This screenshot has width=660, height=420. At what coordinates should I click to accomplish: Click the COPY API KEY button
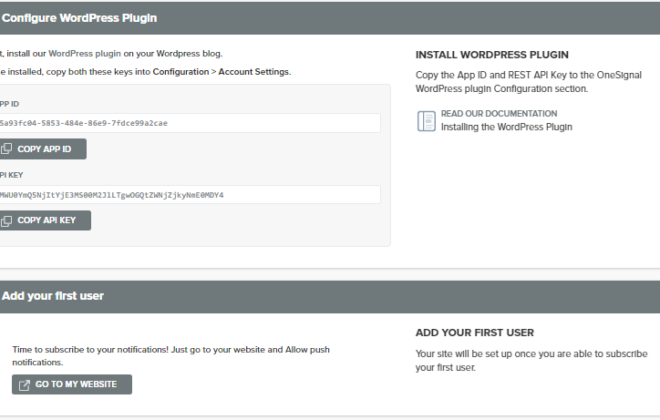(x=45, y=221)
